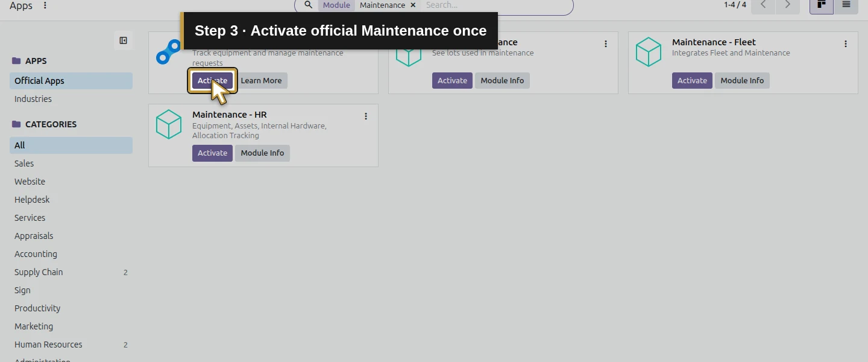The height and width of the screenshot is (362, 868).
Task: Go to the next page of apps
Action: (788, 5)
